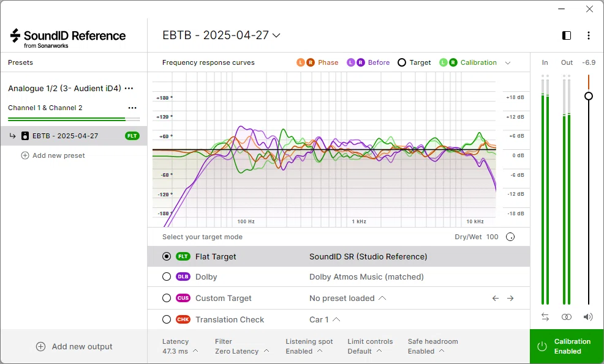Expand the Latency 47.3 ms setting
604x364 pixels.
[x=180, y=346]
